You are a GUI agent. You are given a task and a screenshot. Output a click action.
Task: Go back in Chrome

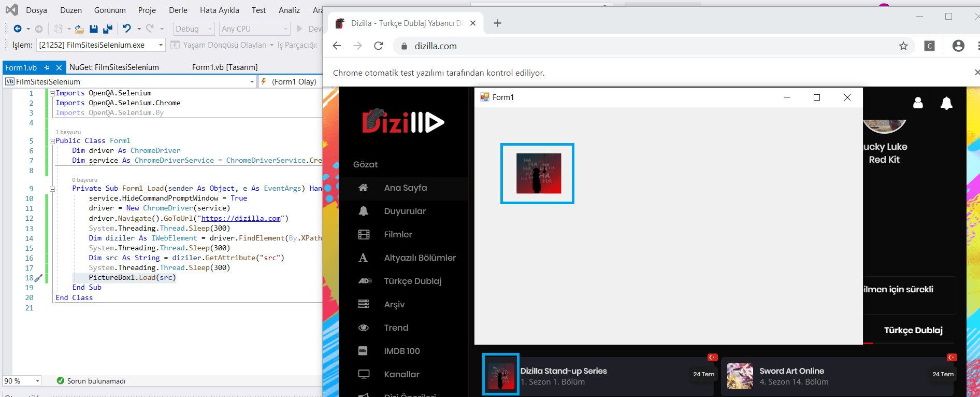[337, 46]
